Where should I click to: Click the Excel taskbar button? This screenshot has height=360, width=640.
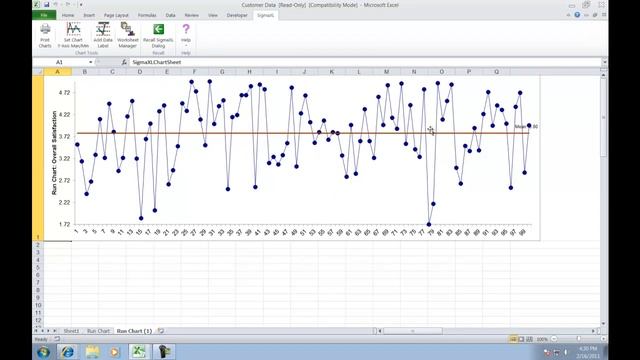pyautogui.click(x=140, y=351)
